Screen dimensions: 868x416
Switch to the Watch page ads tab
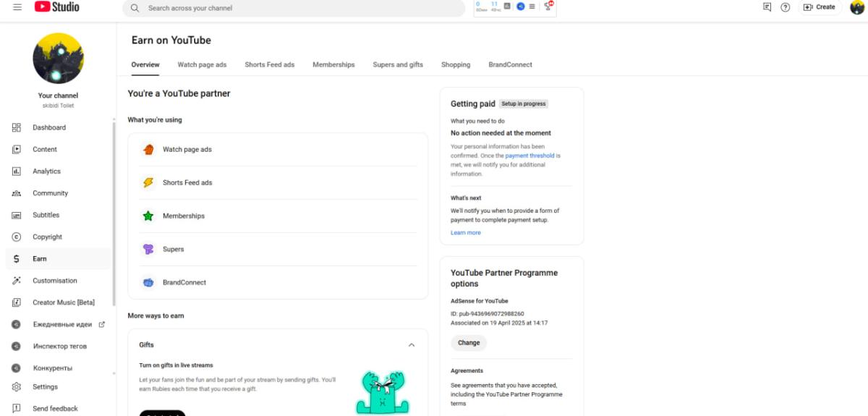pyautogui.click(x=202, y=64)
